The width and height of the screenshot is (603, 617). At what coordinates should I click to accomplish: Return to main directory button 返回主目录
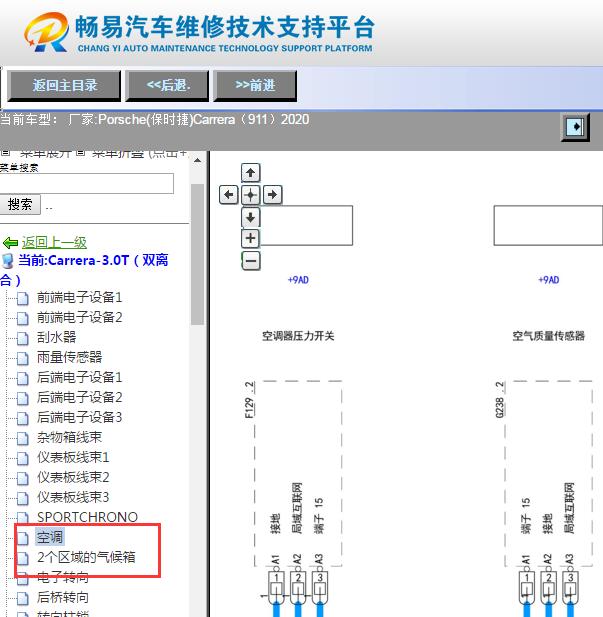coord(64,86)
